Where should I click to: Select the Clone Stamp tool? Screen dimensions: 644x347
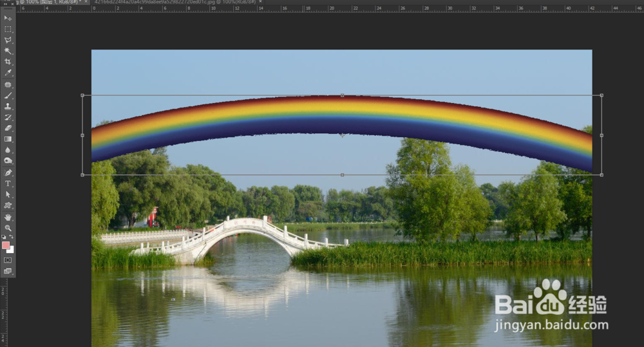pos(8,106)
